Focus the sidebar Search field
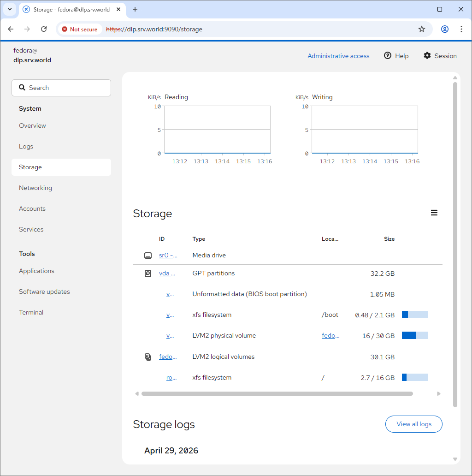 [x=61, y=88]
